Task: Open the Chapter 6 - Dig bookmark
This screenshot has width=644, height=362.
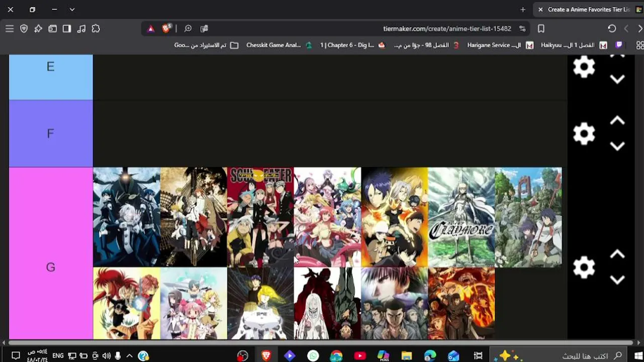Action: click(x=352, y=45)
